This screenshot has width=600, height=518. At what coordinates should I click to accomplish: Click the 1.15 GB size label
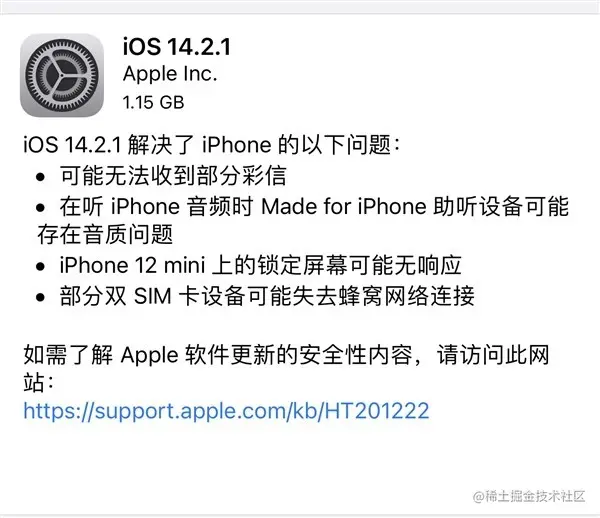click(153, 102)
